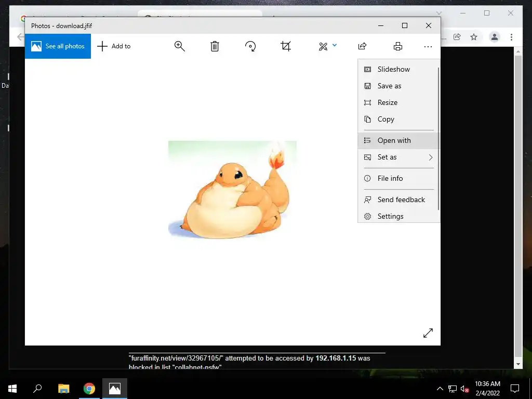Click the Chrome scrollbar down arrow
The height and width of the screenshot is (399, 532).
tap(518, 364)
